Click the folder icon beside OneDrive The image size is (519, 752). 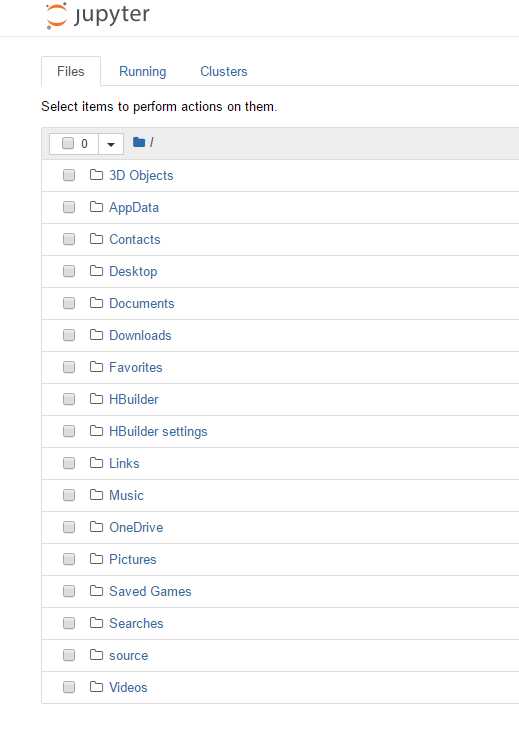click(96, 527)
